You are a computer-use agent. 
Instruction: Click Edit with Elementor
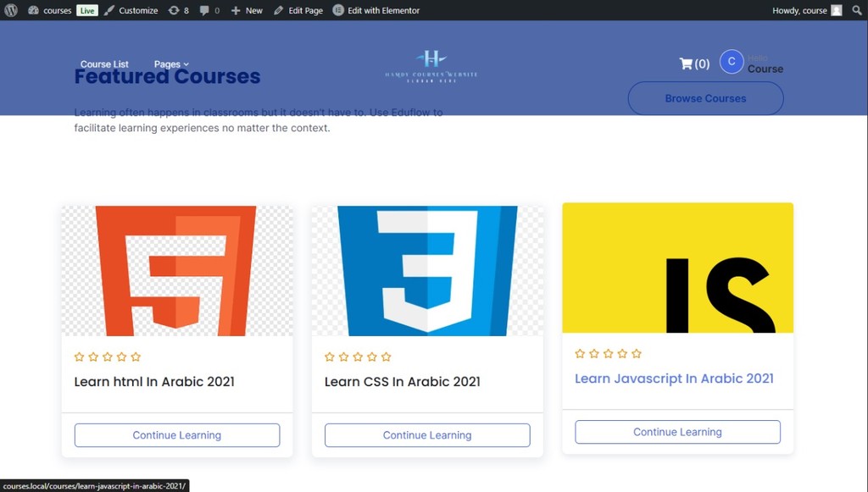tap(376, 10)
